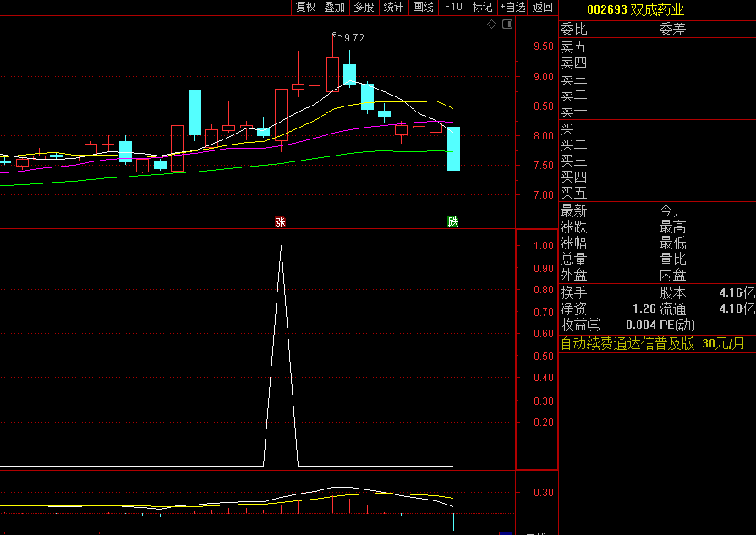Click the 换手 turnover label

[x=573, y=293]
